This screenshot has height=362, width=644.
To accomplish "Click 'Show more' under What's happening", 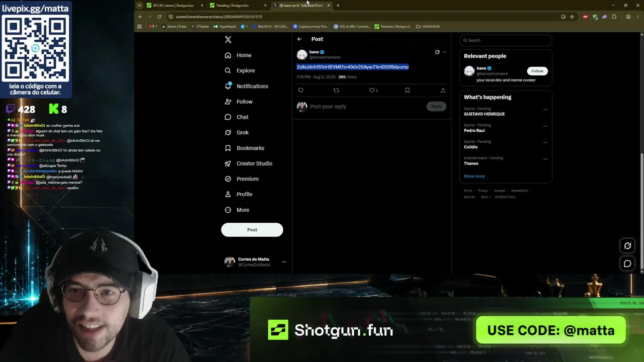I will (474, 176).
